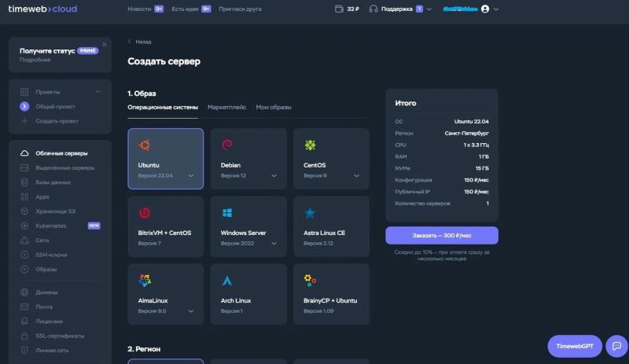Click the SSL-сертификаты lock icon
629x364 pixels.
point(24,336)
